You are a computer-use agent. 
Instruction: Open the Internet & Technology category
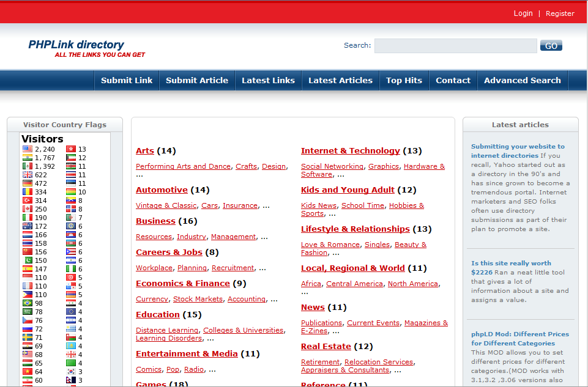(x=350, y=151)
